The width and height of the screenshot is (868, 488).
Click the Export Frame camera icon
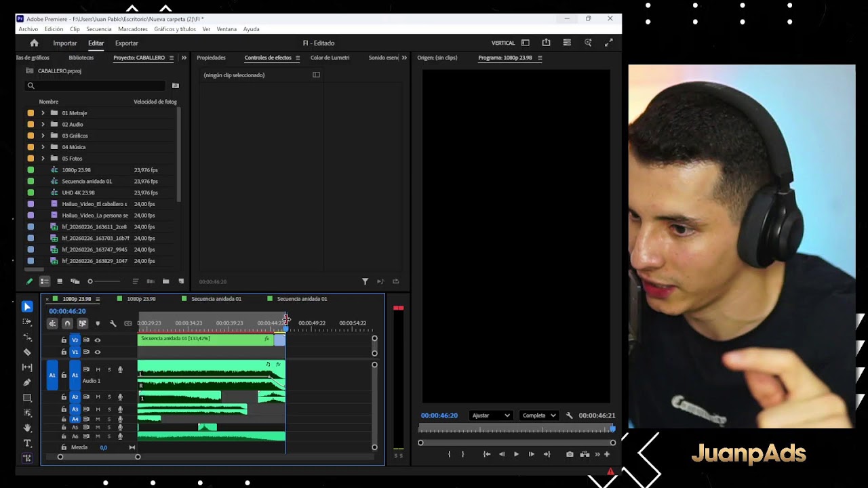pyautogui.click(x=570, y=454)
